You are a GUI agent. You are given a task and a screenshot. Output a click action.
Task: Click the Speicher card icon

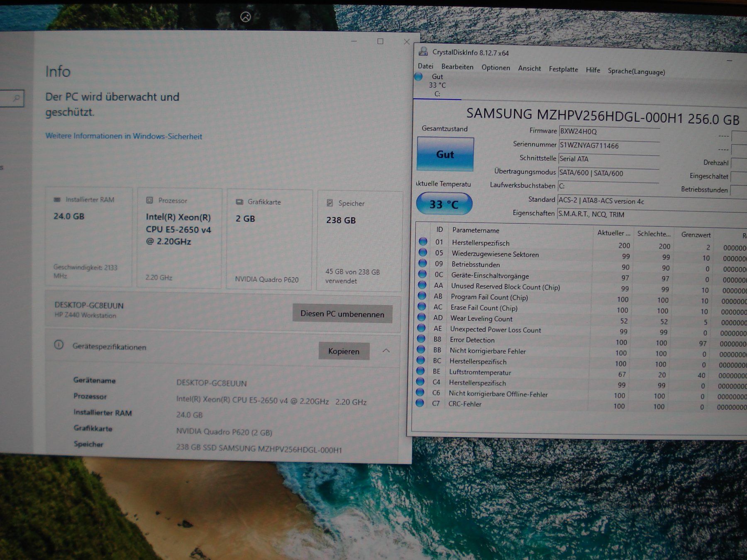[x=330, y=203]
